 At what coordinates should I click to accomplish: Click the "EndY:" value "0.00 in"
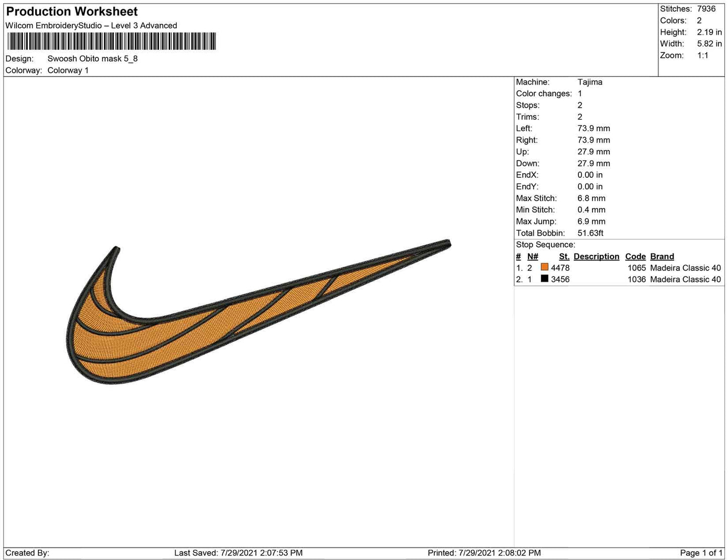590,187
